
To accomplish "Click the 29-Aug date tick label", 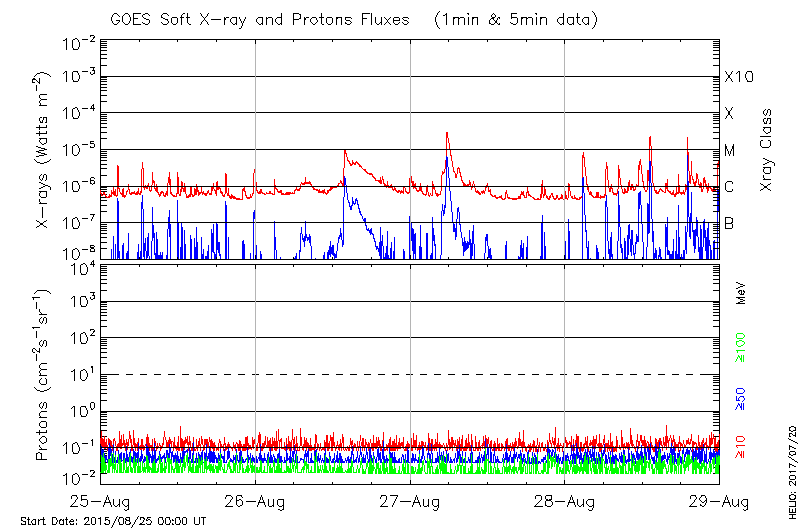I will tap(718, 502).
